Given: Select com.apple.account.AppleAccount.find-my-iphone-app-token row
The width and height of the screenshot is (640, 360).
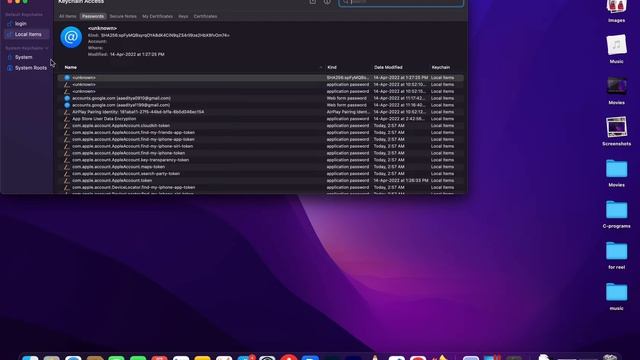Looking at the screenshot, I should [260, 139].
